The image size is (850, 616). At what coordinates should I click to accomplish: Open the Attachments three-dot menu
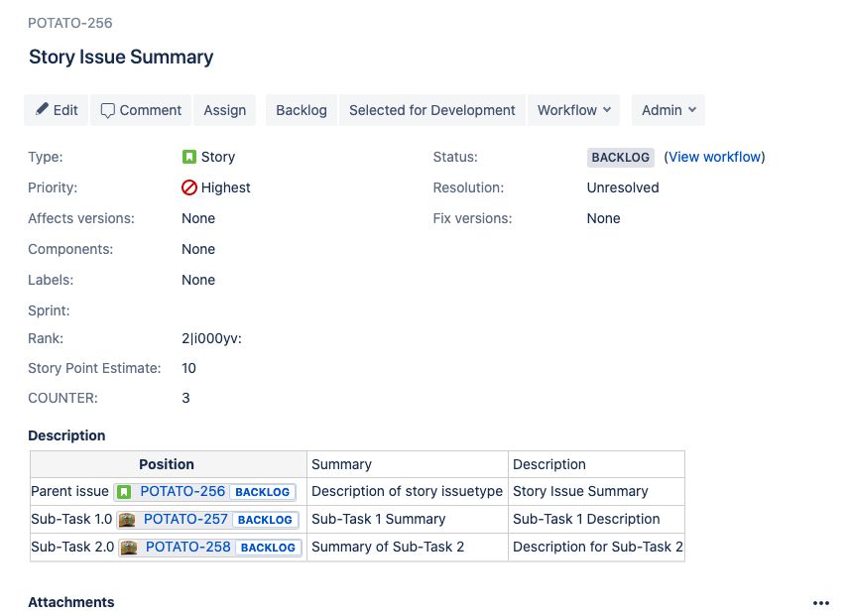tap(820, 603)
